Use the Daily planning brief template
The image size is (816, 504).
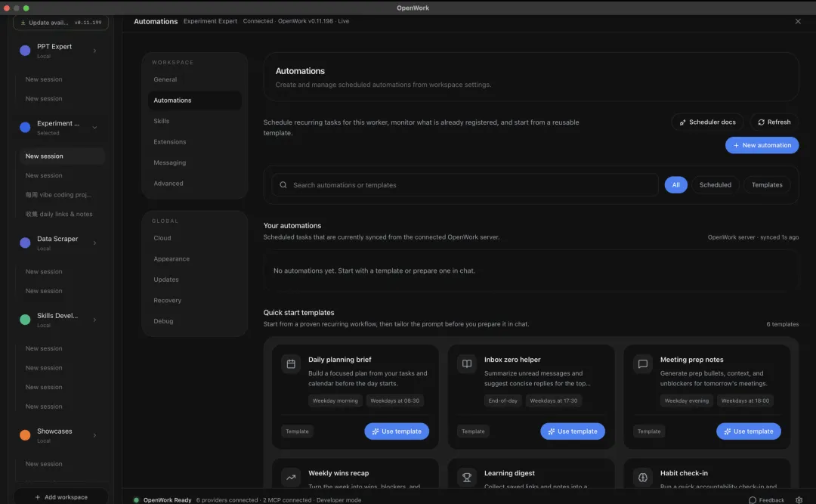coord(397,431)
